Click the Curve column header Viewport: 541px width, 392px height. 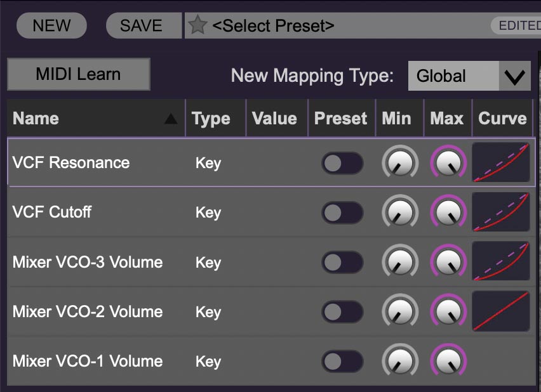(502, 119)
